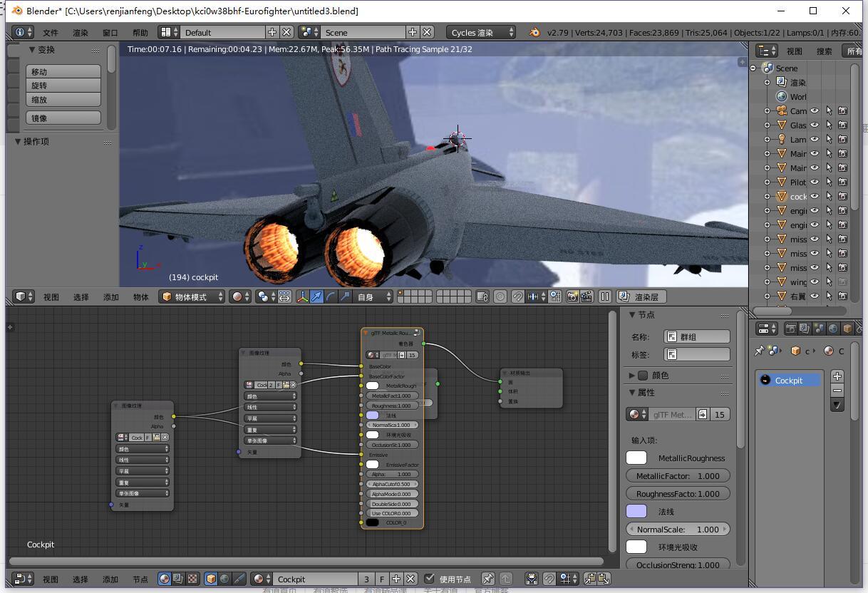Image resolution: width=868 pixels, height=593 pixels.
Task: Toggle visibility eye for Lamp object
Action: (815, 139)
